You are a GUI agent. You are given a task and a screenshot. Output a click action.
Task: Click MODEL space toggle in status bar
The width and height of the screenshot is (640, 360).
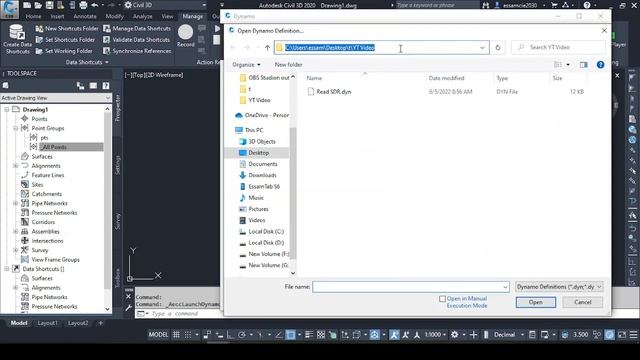158,335
